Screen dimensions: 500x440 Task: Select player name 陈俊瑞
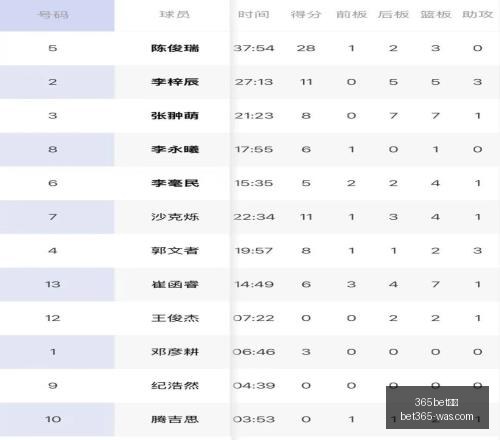[x=175, y=48]
